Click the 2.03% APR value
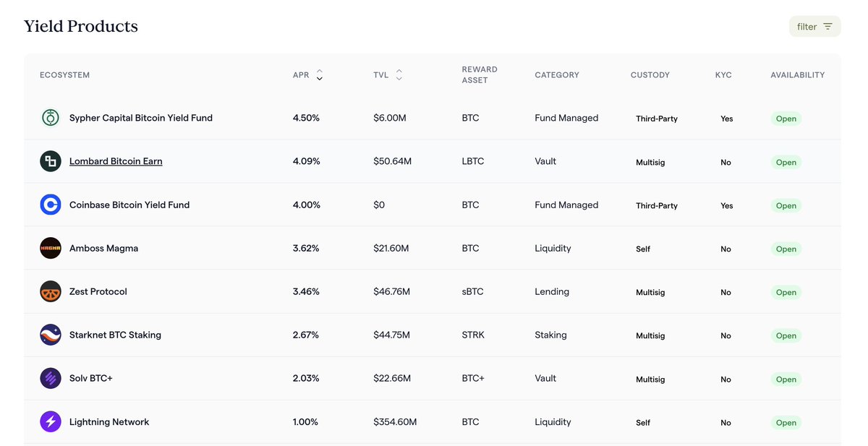This screenshot has height=446, width=868. tap(306, 378)
